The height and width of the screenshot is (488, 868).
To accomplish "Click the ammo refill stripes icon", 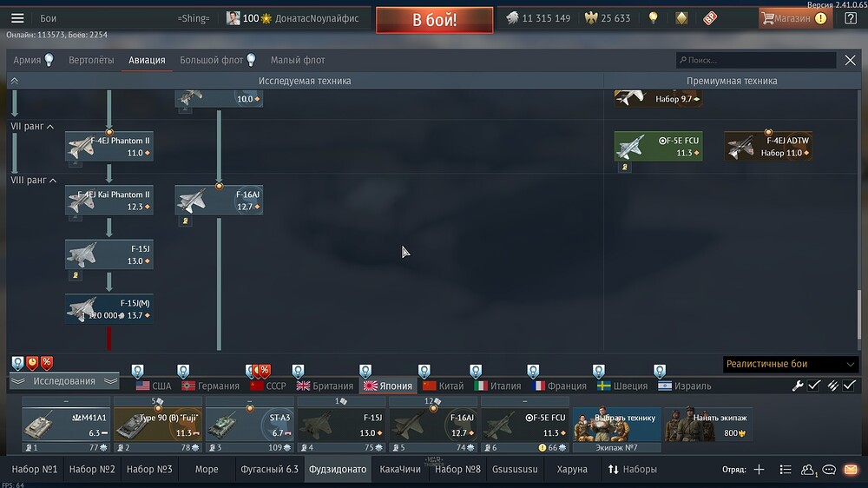I will click(x=832, y=386).
